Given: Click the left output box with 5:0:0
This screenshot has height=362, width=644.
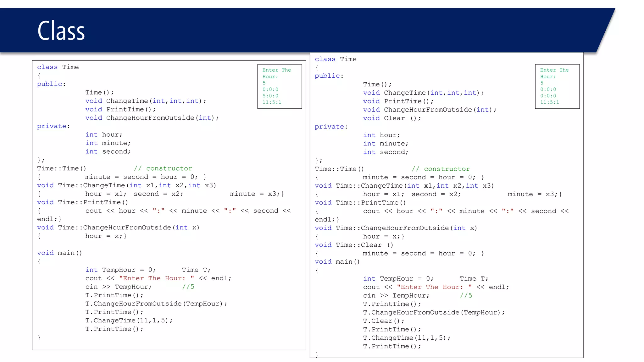Looking at the screenshot, I should click(x=279, y=86).
